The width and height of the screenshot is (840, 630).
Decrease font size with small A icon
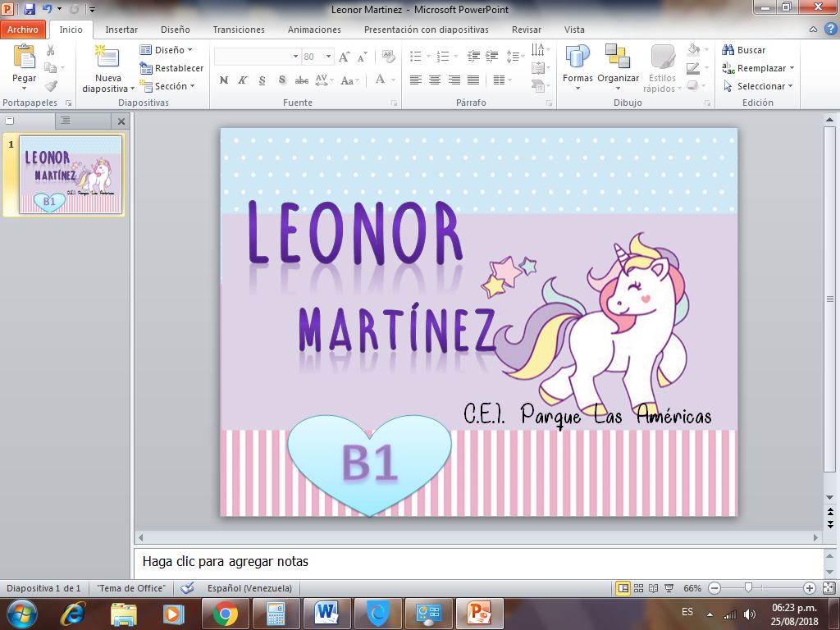point(362,57)
